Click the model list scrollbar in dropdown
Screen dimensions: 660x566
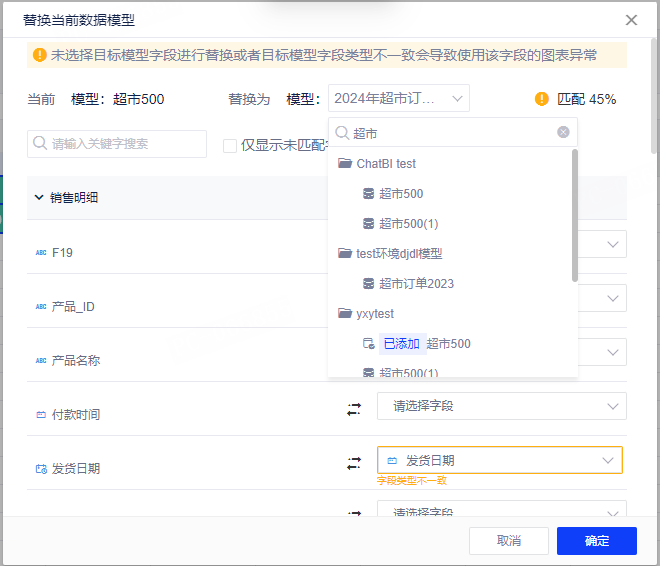tap(574, 215)
